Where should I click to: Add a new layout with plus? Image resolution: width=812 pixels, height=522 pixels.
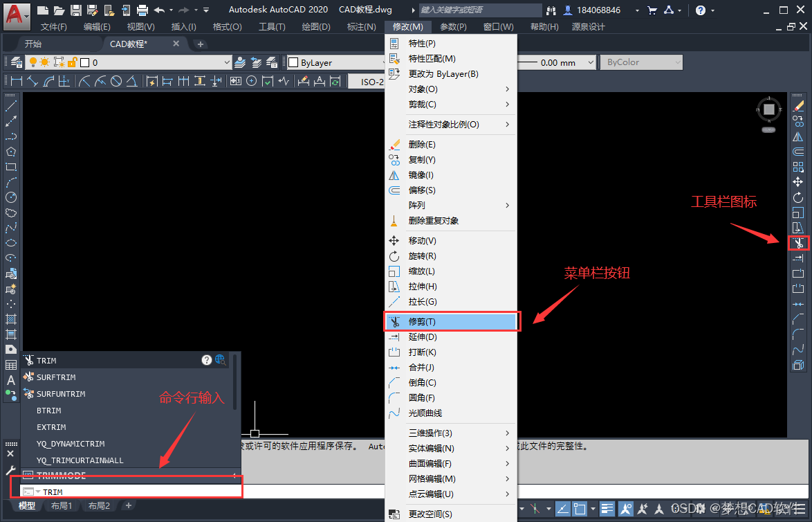pyautogui.click(x=129, y=505)
